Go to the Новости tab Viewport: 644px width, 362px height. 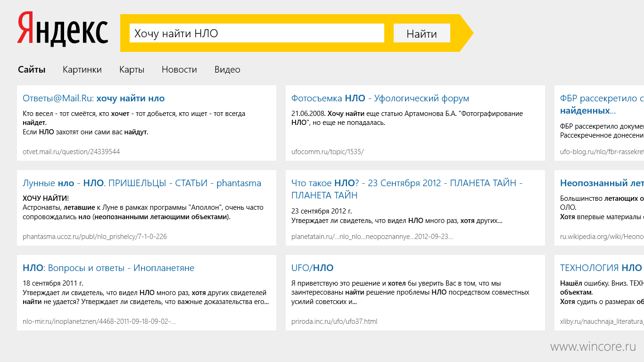pyautogui.click(x=179, y=69)
